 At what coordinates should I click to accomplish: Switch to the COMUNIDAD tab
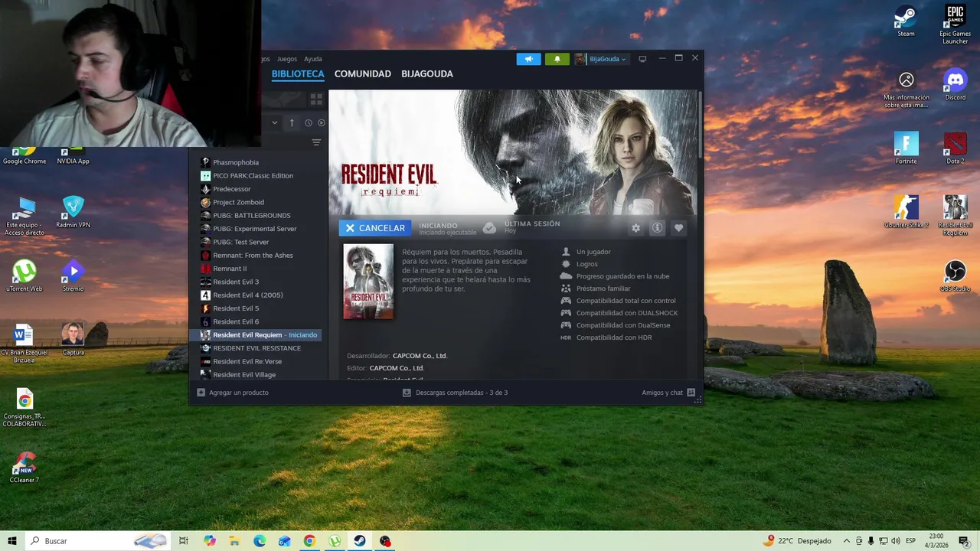point(363,74)
